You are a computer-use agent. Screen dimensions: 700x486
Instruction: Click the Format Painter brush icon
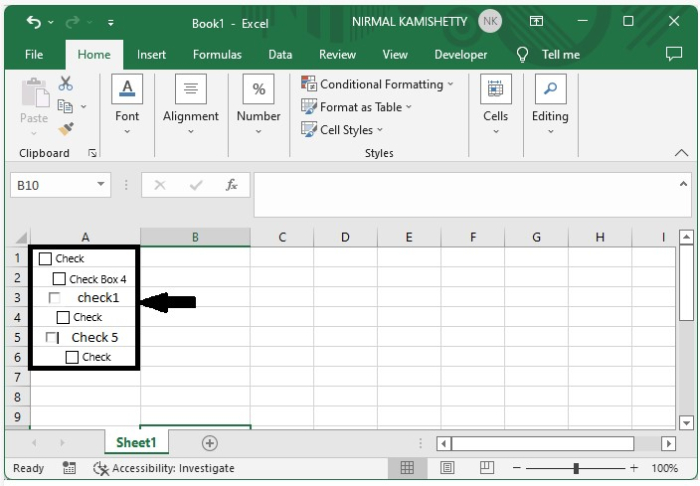66,129
